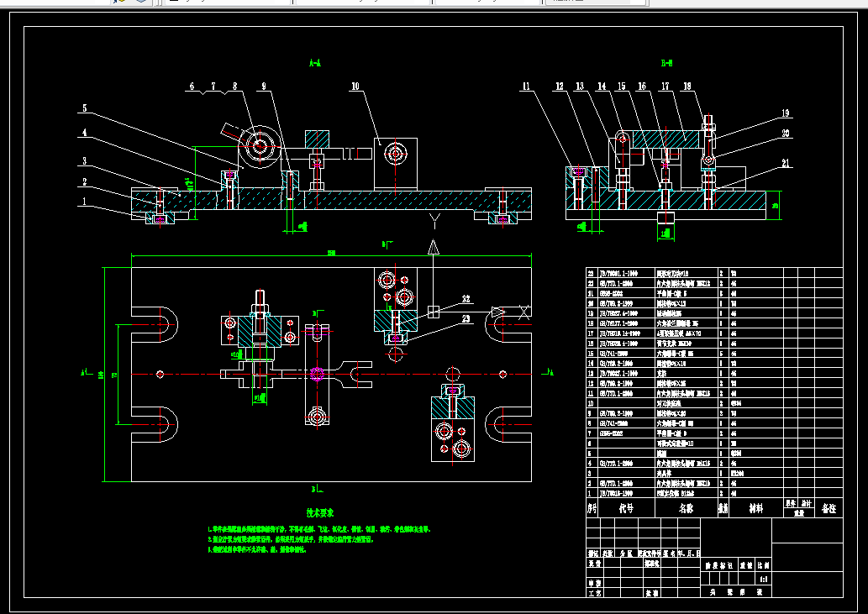The image size is (868, 614).
Task: Select part callout number 3 in section A-A
Action: [x=85, y=161]
